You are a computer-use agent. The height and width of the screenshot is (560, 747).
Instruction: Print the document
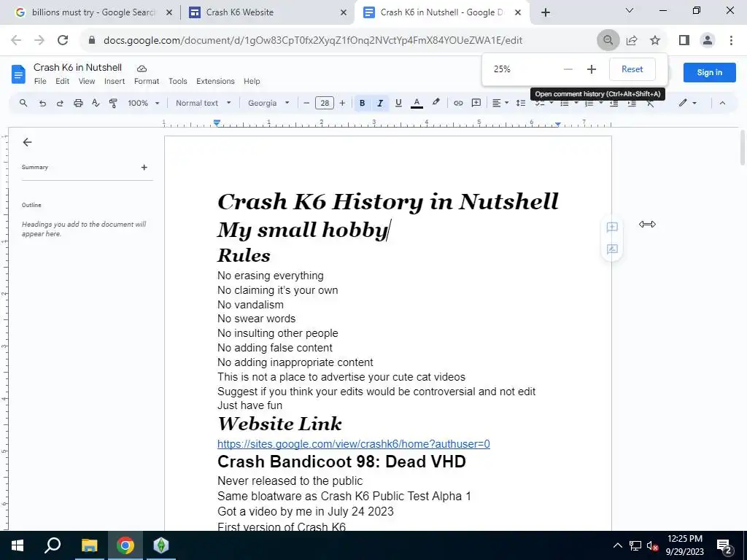(78, 103)
